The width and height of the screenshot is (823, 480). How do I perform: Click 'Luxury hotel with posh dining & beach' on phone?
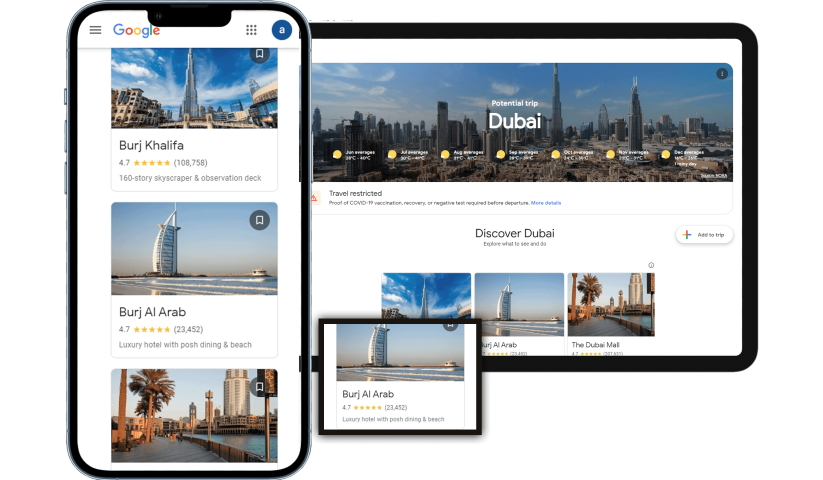[185, 345]
